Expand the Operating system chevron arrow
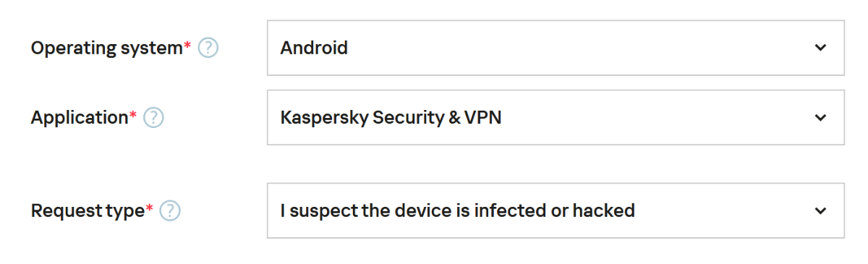This screenshot has width=868, height=264. [820, 48]
